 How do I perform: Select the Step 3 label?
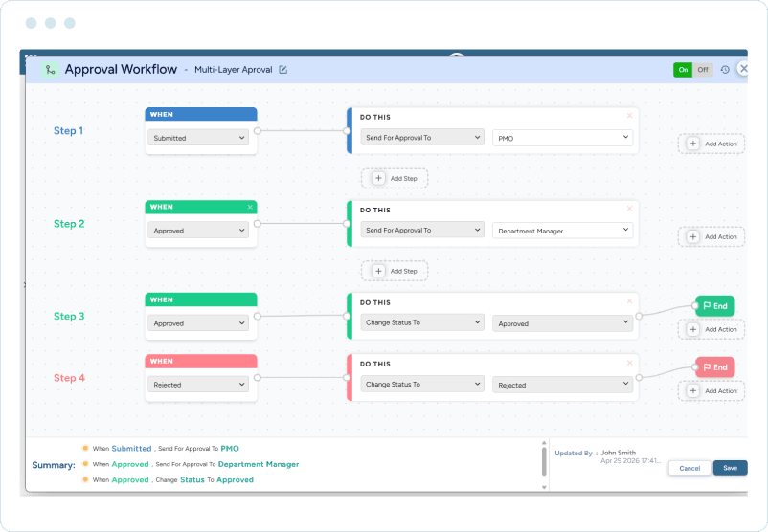(x=69, y=316)
